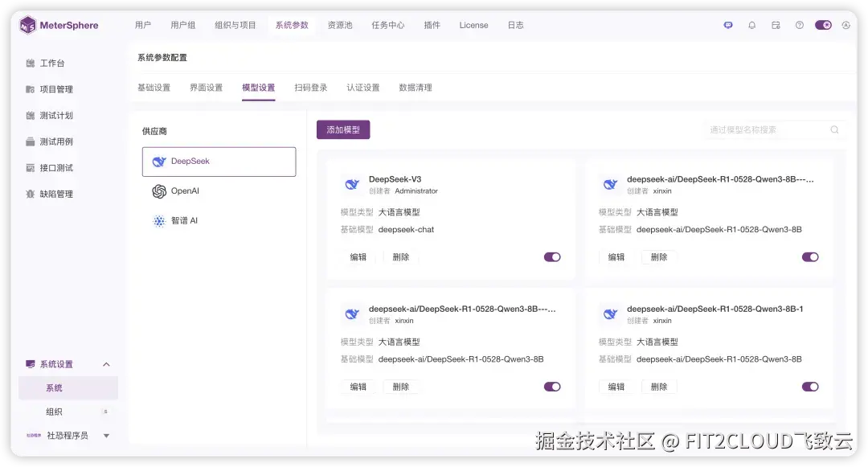The width and height of the screenshot is (868, 467).
Task: Open notifications bell icon
Action: coord(751,25)
